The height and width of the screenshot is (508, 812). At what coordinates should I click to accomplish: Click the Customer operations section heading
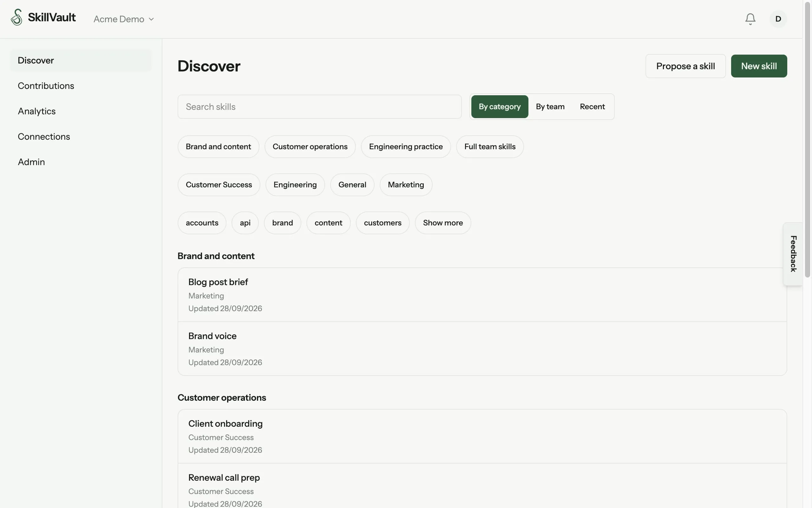click(221, 398)
